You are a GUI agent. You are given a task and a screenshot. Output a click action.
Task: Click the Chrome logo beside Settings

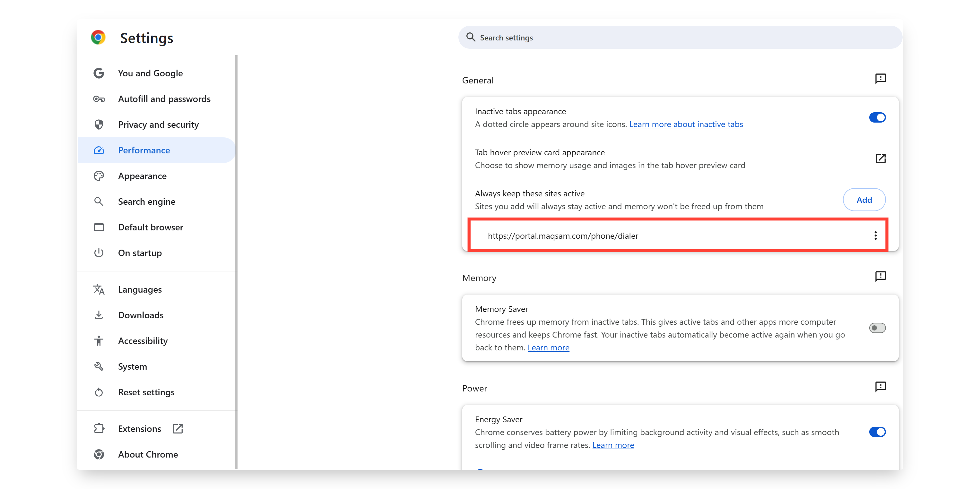98,38
